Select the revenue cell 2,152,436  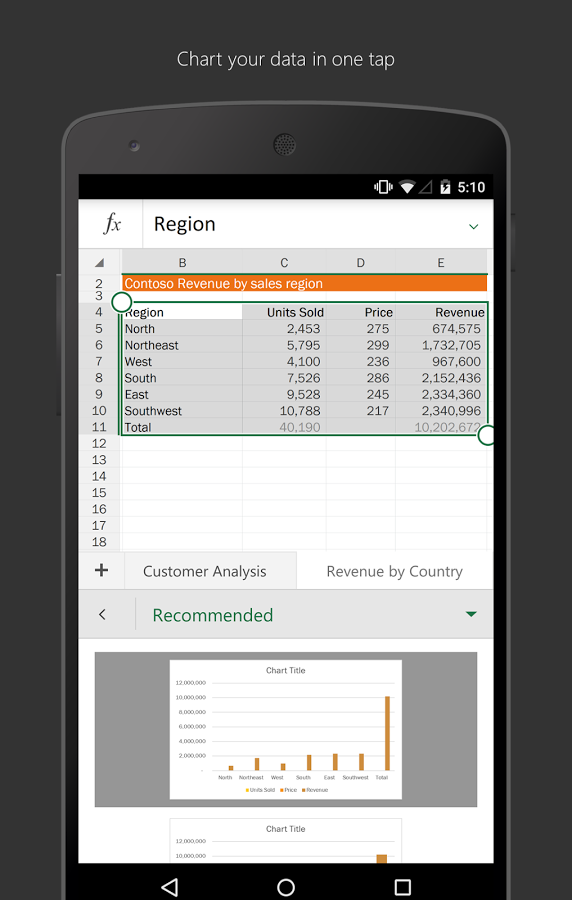point(441,378)
